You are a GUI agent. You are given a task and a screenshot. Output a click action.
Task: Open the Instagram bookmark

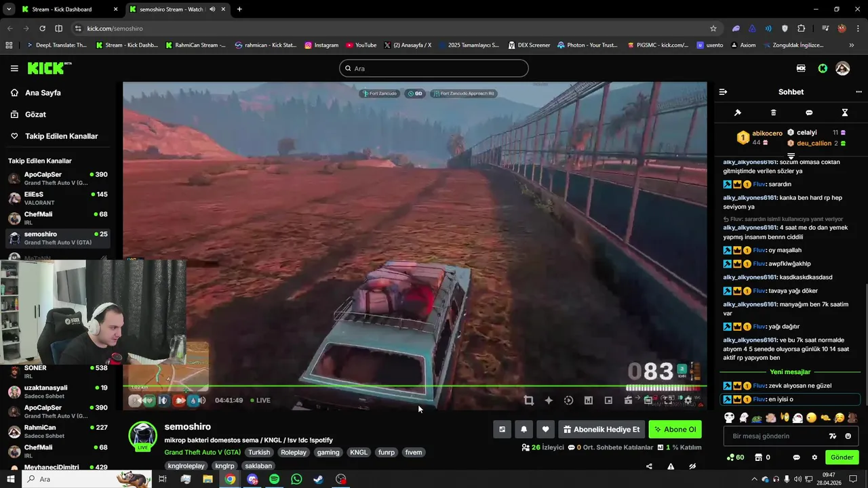tap(321, 45)
